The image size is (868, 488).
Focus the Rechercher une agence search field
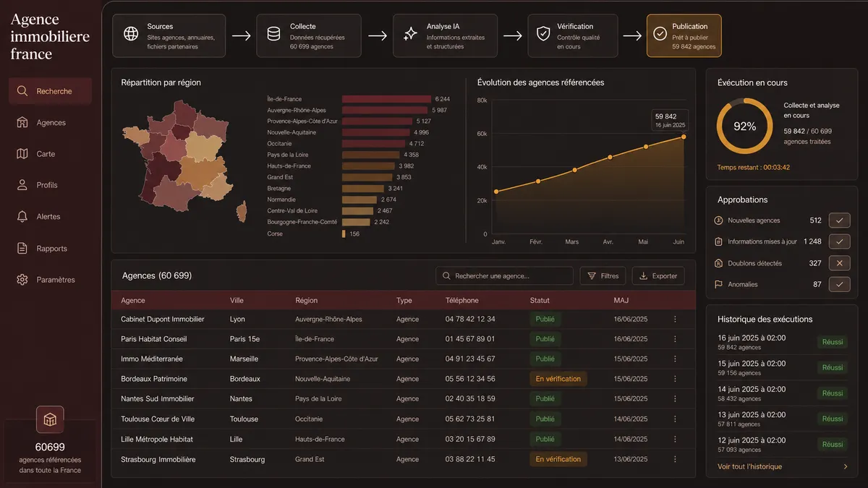(x=504, y=275)
